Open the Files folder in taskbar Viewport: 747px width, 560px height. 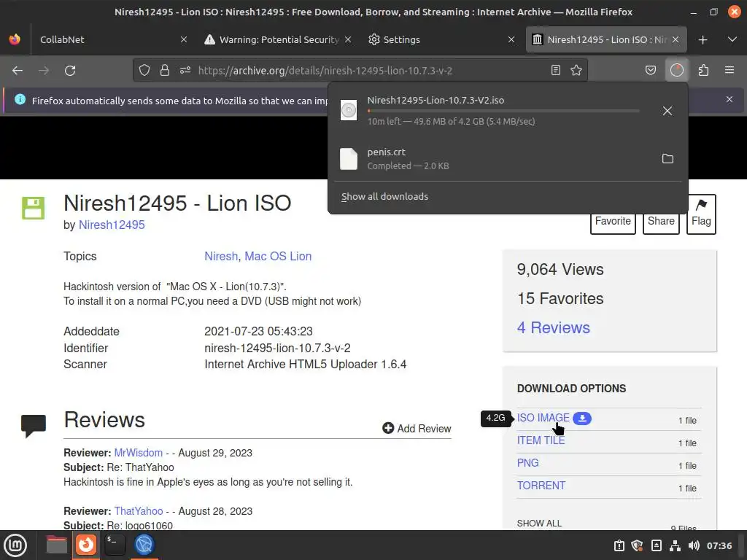click(56, 545)
